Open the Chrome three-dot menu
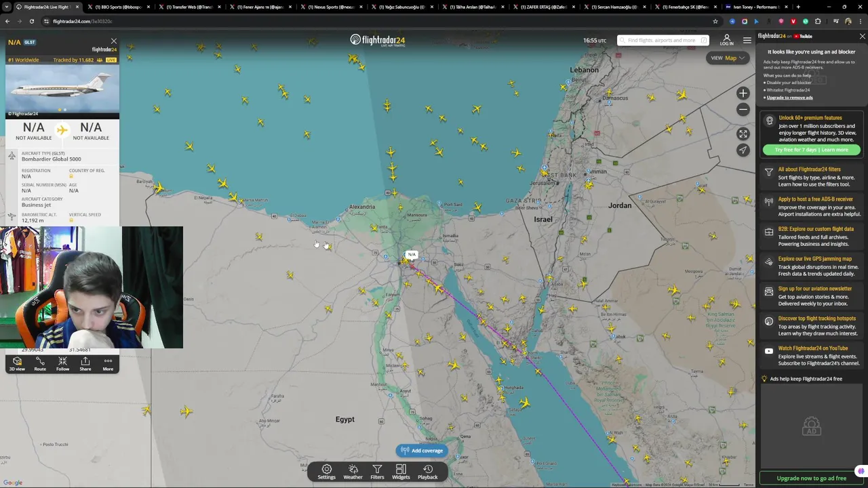 [x=860, y=21]
